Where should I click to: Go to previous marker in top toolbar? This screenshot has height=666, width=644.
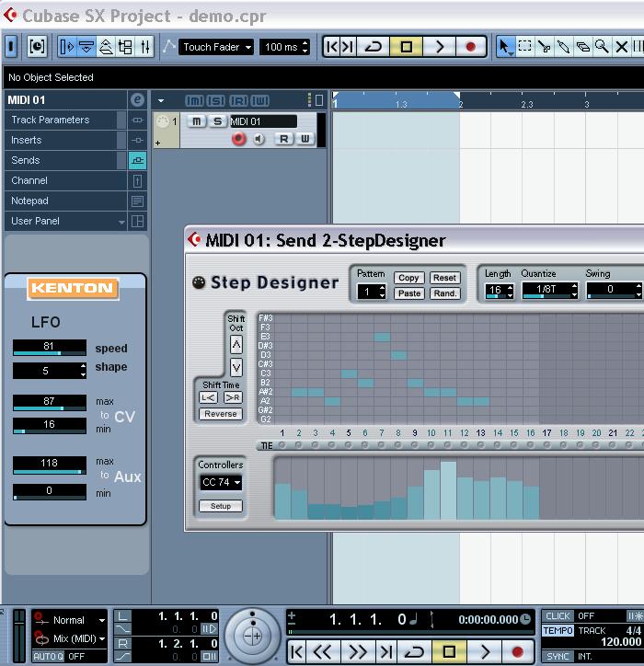click(x=332, y=46)
